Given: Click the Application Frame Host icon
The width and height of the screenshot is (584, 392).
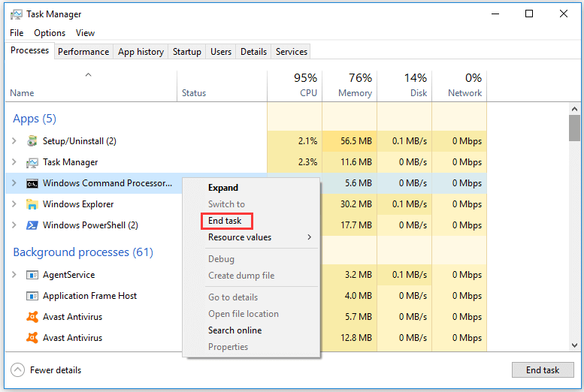Looking at the screenshot, I should [x=32, y=296].
